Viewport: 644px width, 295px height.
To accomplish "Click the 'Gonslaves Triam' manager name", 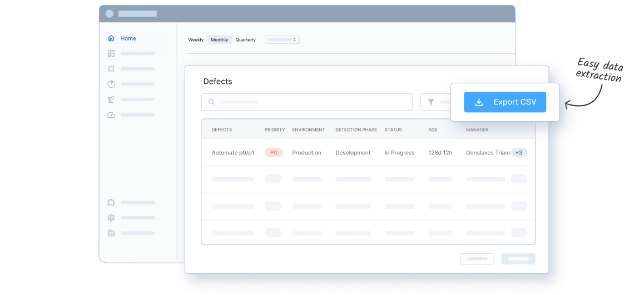I will [x=488, y=153].
